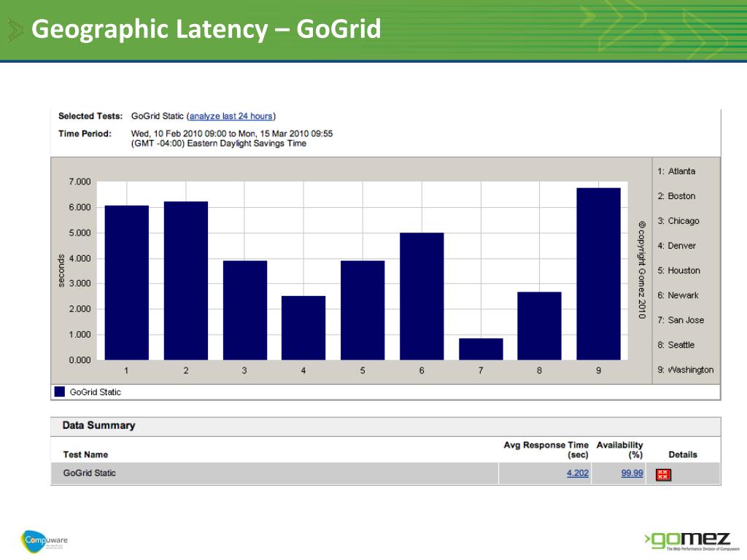The width and height of the screenshot is (747, 560).
Task: Click the 99.99 availability link
Action: click(x=632, y=473)
